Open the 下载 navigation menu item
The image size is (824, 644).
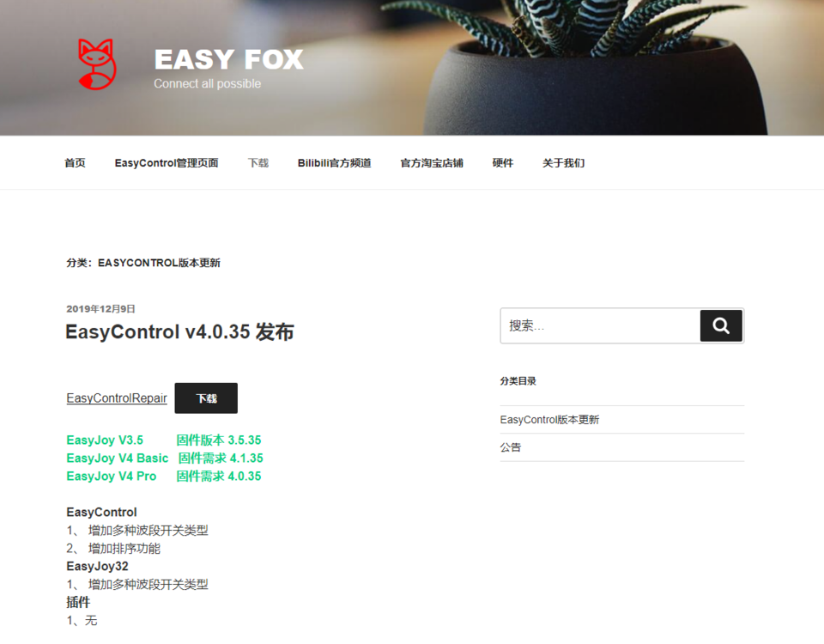[x=258, y=163]
